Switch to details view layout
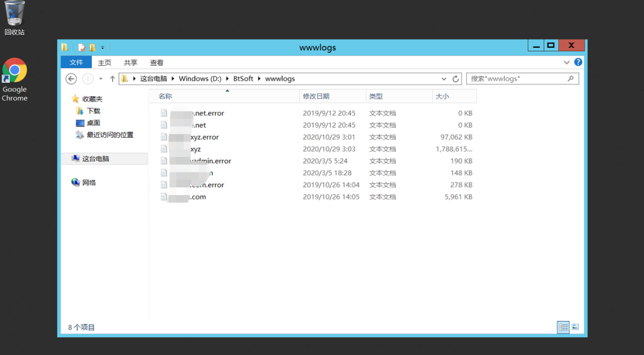This screenshot has width=644, height=355. (x=562, y=327)
